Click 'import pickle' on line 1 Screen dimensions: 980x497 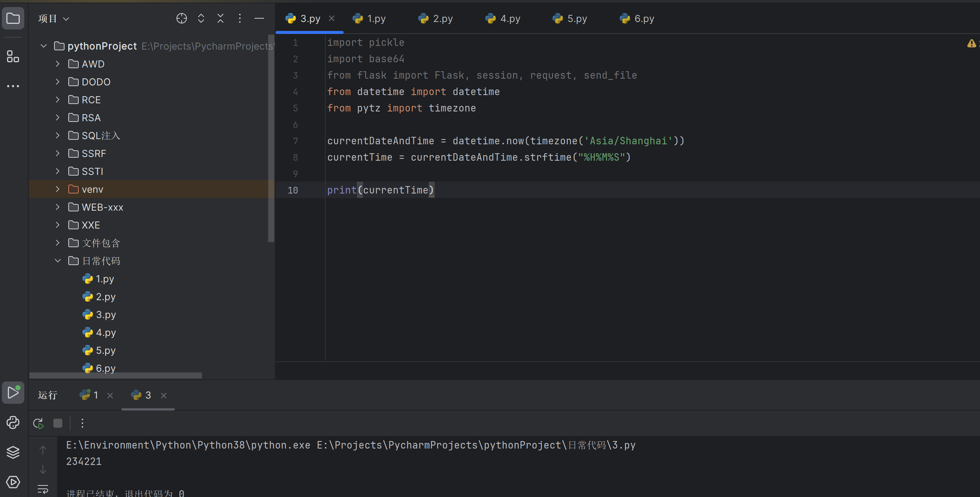[x=365, y=42]
